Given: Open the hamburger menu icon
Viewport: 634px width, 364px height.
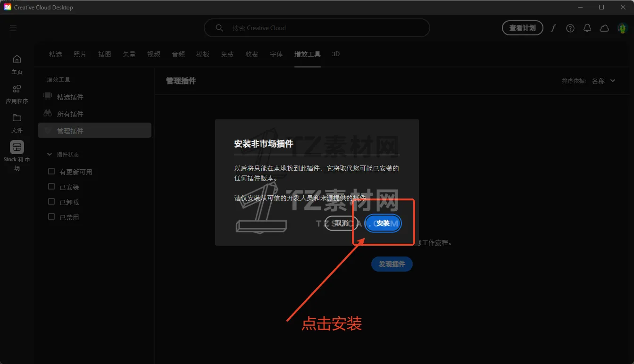Looking at the screenshot, I should point(13,28).
